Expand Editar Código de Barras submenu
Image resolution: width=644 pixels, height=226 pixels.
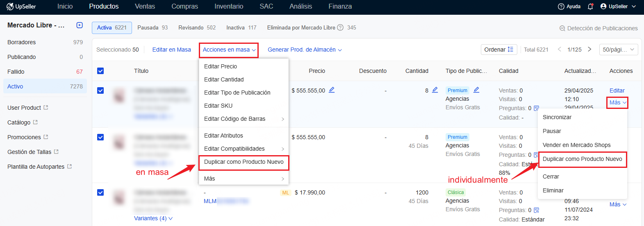click(244, 119)
